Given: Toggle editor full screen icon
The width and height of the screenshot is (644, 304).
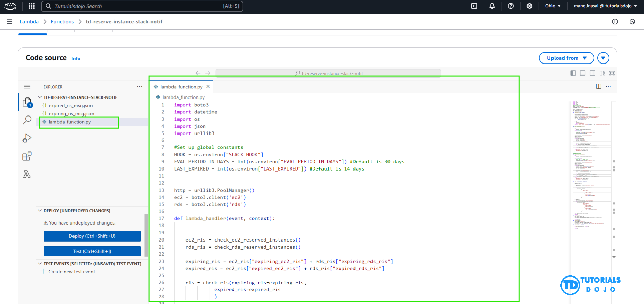Looking at the screenshot, I should click(612, 73).
